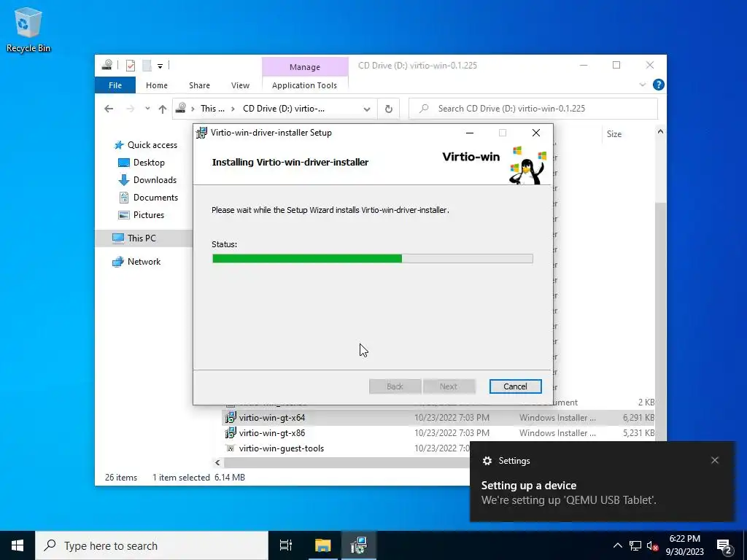747x560 pixels.
Task: Click the 5,231 KB size cell
Action: tap(638, 433)
